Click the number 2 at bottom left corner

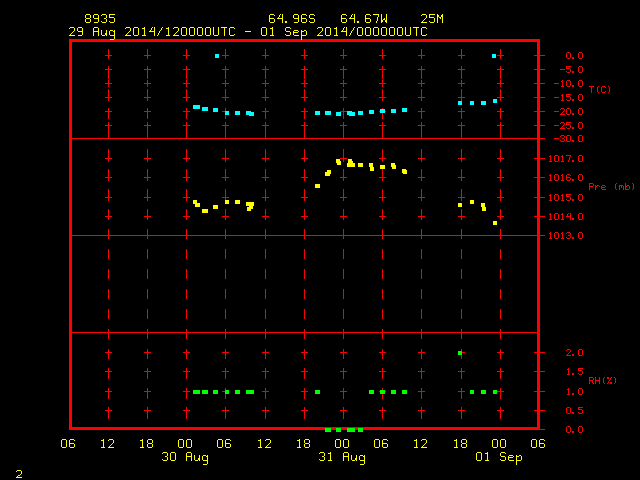coord(19,474)
